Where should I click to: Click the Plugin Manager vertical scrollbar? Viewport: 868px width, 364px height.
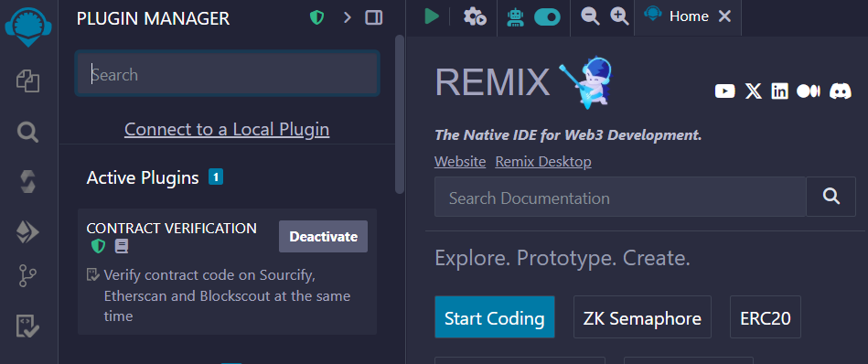pos(400,114)
